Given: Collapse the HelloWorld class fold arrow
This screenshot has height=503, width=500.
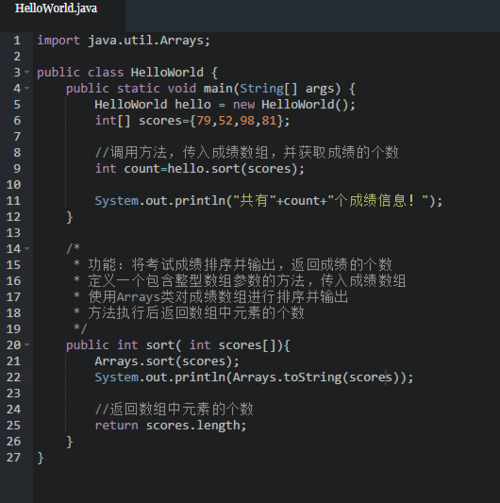Looking at the screenshot, I should (x=27, y=72).
